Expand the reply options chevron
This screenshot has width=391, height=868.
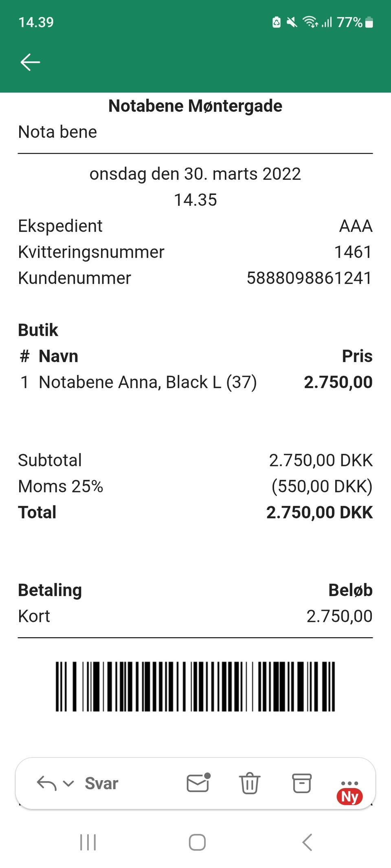click(x=68, y=783)
